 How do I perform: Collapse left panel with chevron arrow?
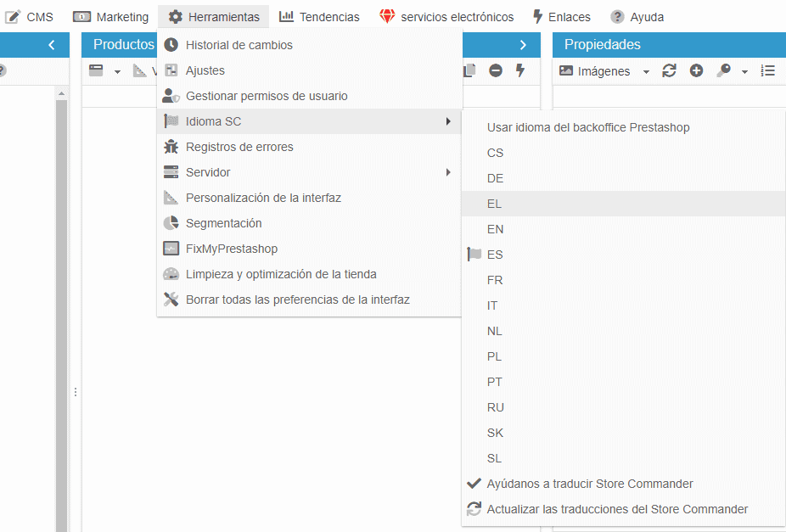[x=52, y=45]
